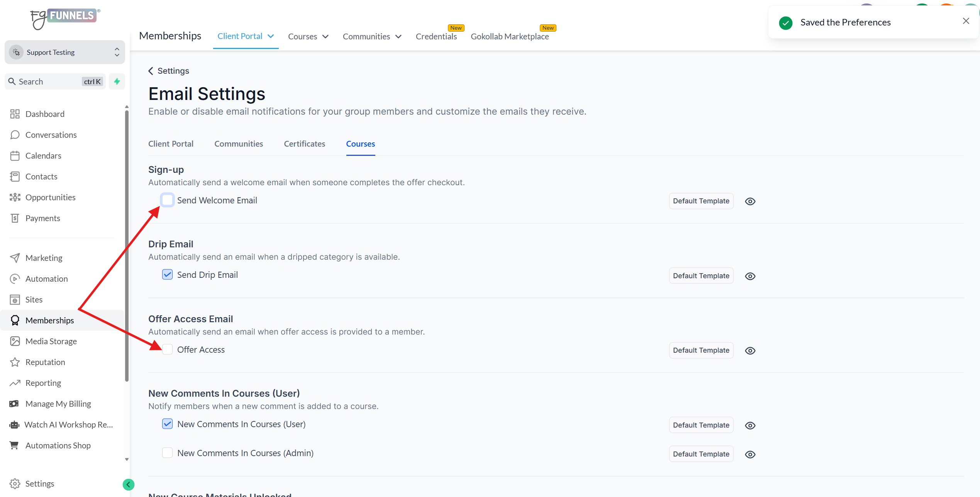This screenshot has width=980, height=497.
Task: Click the lightning bolt quick actions icon
Action: (117, 81)
